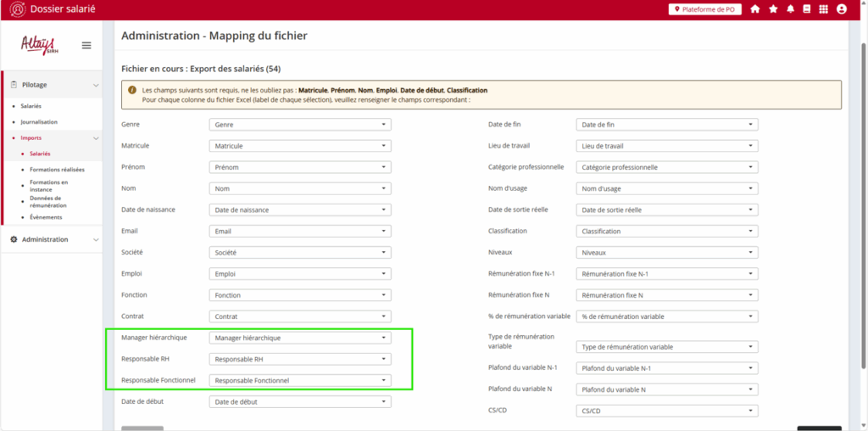Go to home via the house icon

pos(755,9)
